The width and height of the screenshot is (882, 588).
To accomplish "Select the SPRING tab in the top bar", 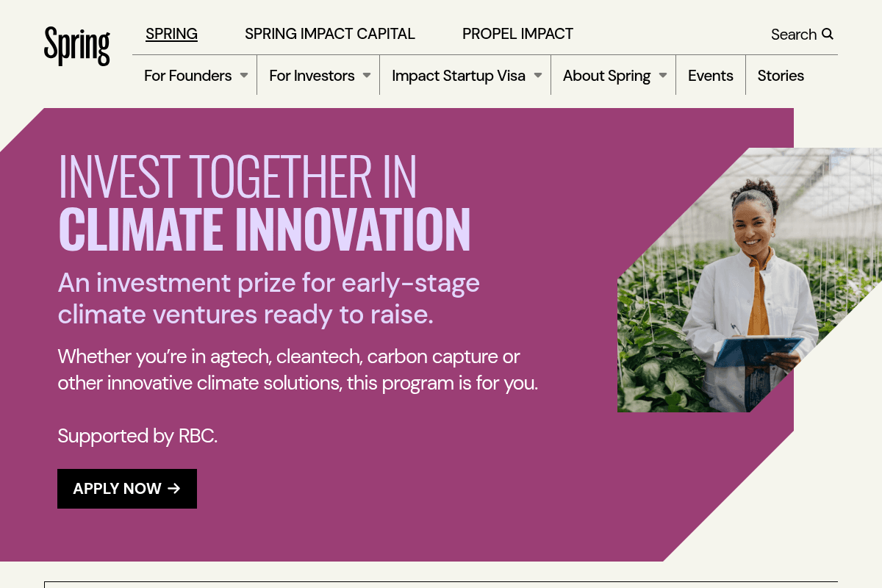I will (x=171, y=34).
